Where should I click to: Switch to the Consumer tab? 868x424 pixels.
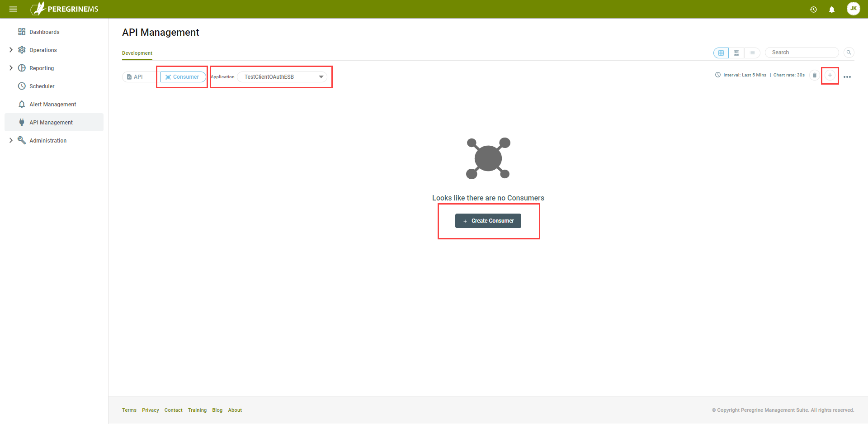[x=182, y=77]
